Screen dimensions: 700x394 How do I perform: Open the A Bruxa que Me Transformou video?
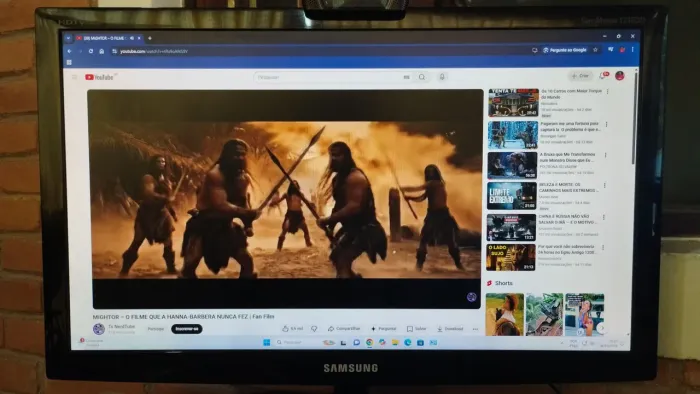click(512, 166)
